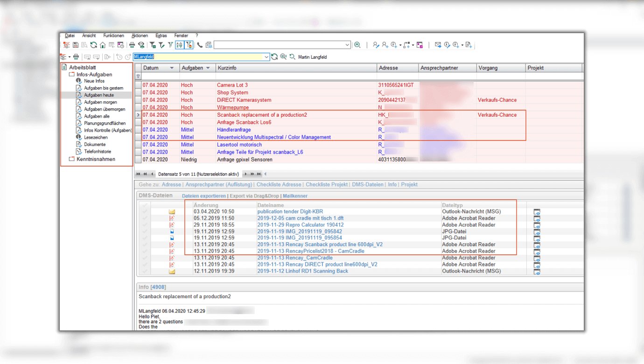Image resolution: width=644 pixels, height=364 pixels.
Task: Open the Funktionen menu
Action: coord(113,35)
